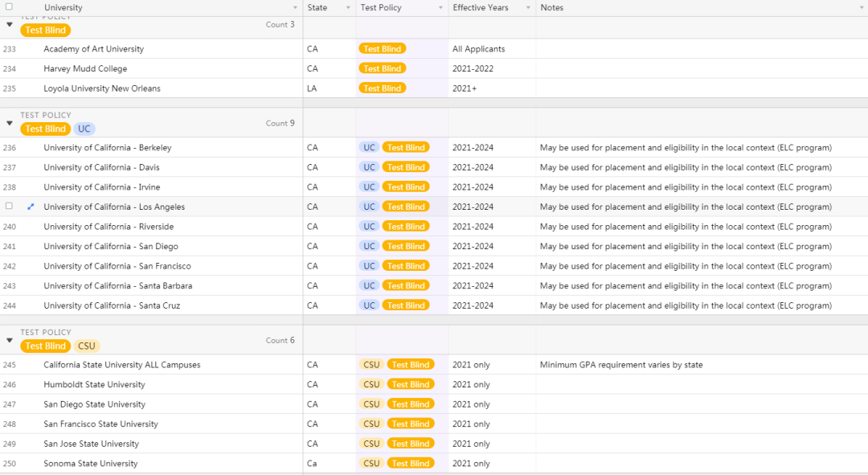
Task: Check the University of California - Los Angeles row checkbox
Action: (9, 206)
